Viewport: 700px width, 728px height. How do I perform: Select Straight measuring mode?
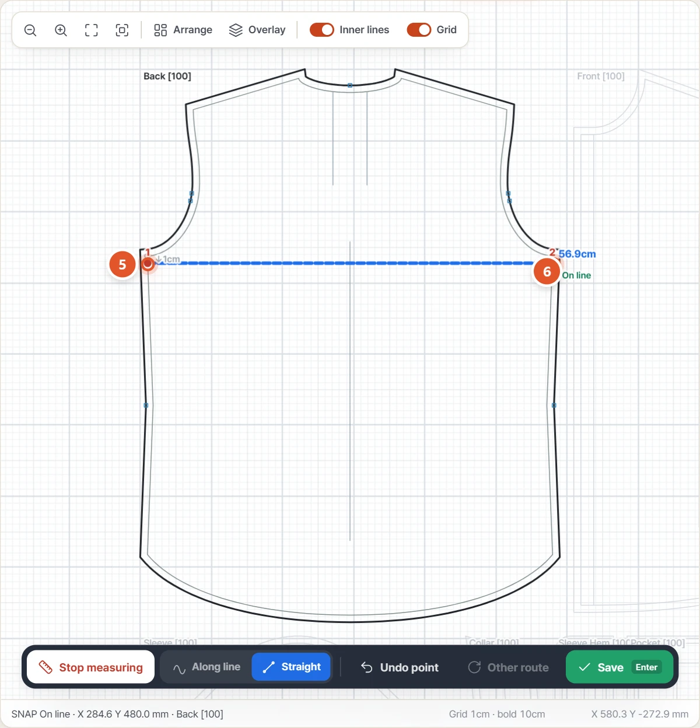click(291, 667)
